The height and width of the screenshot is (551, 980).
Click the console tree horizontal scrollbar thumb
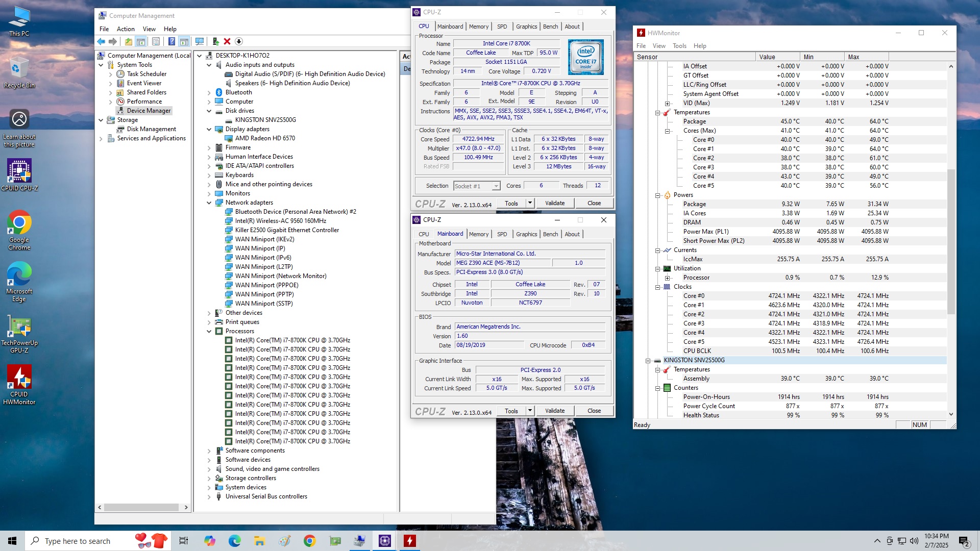pyautogui.click(x=141, y=508)
